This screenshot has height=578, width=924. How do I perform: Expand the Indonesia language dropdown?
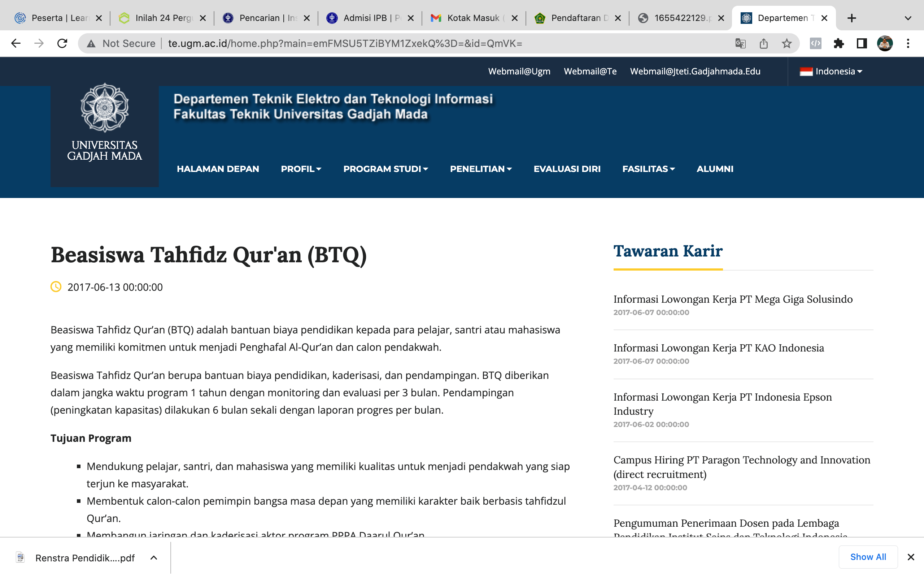(831, 72)
